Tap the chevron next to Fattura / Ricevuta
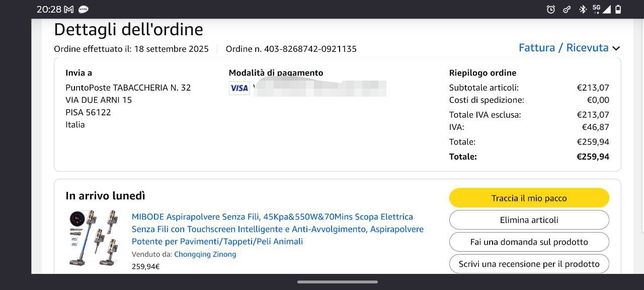644x290 pixels. (x=616, y=48)
